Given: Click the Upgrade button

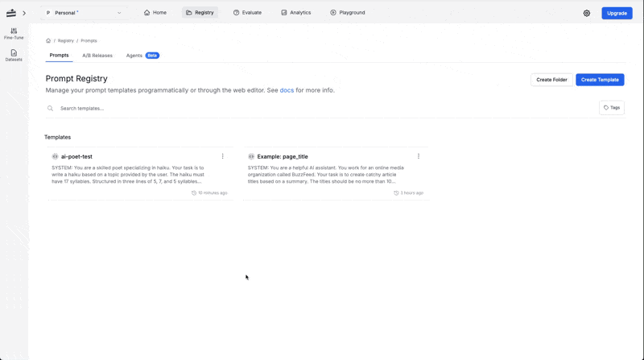Looking at the screenshot, I should 617,13.
